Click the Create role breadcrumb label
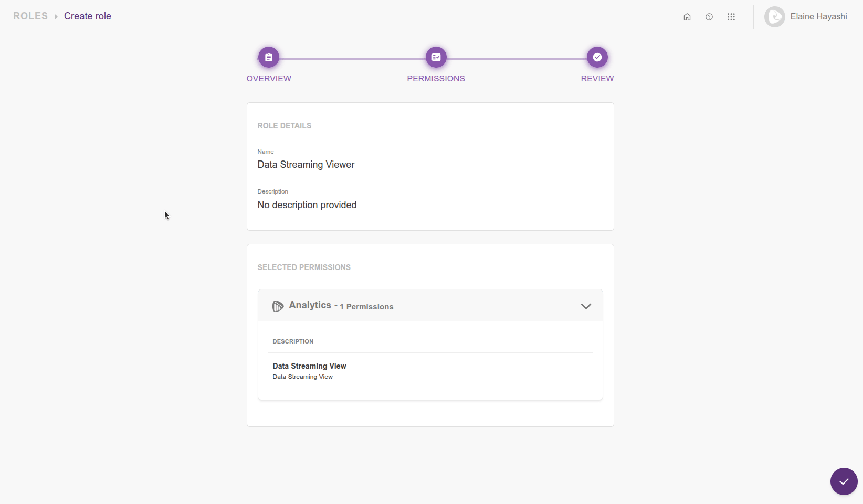863x504 pixels. (87, 16)
